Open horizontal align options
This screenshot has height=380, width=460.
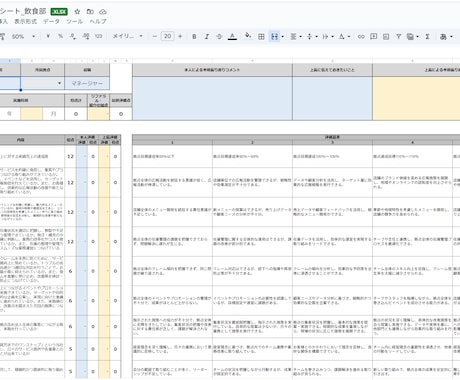pos(295,36)
